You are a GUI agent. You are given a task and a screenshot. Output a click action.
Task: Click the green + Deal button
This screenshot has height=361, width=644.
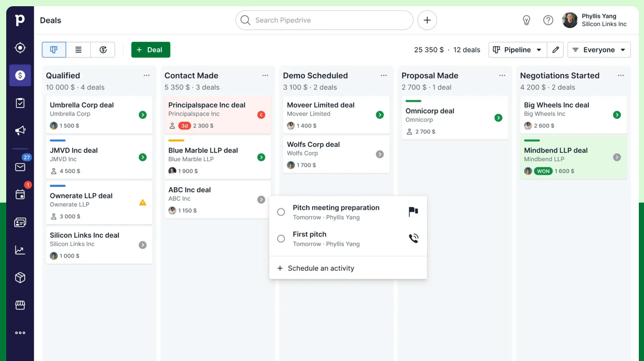pos(151,49)
